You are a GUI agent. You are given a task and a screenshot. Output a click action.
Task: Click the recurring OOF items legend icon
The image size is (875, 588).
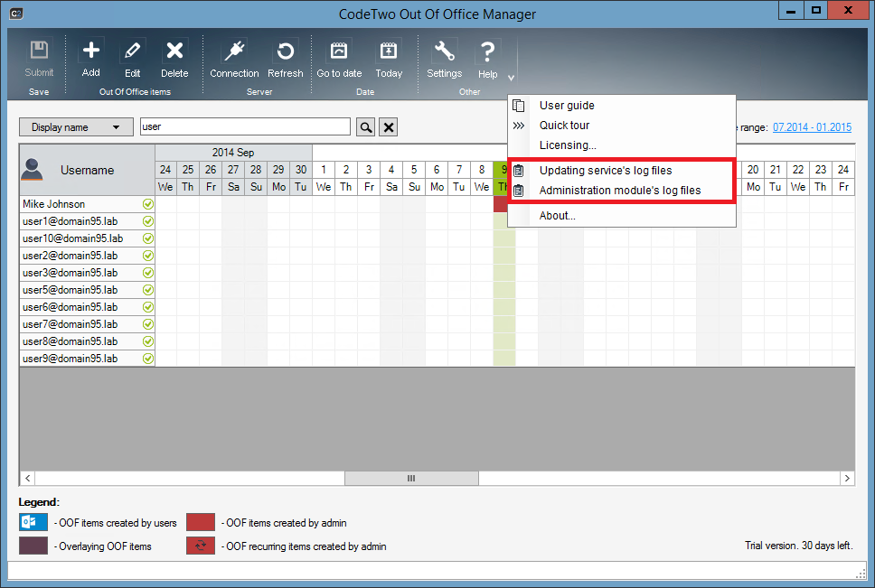pos(201,546)
